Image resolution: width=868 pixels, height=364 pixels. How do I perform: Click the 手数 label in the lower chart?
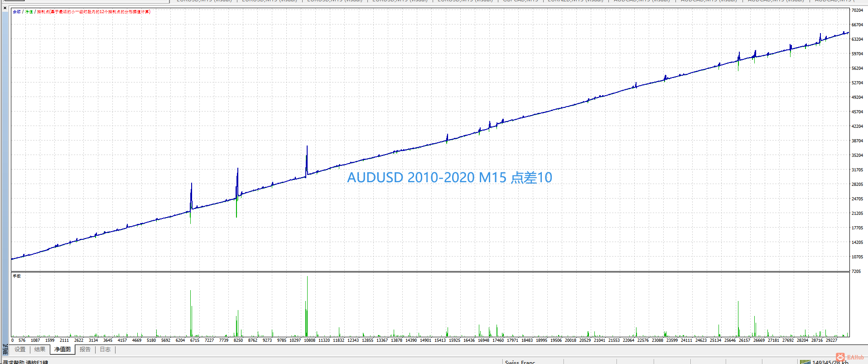pyautogui.click(x=17, y=276)
